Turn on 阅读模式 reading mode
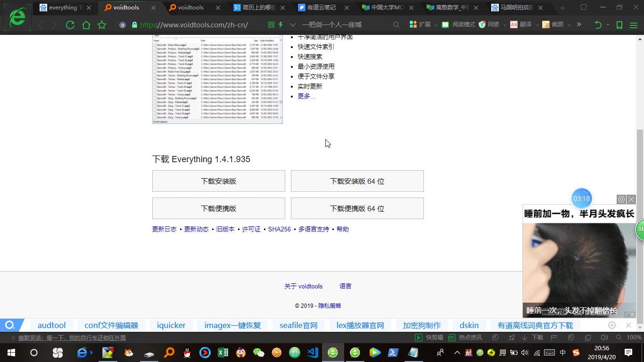644x362 pixels. click(x=459, y=25)
